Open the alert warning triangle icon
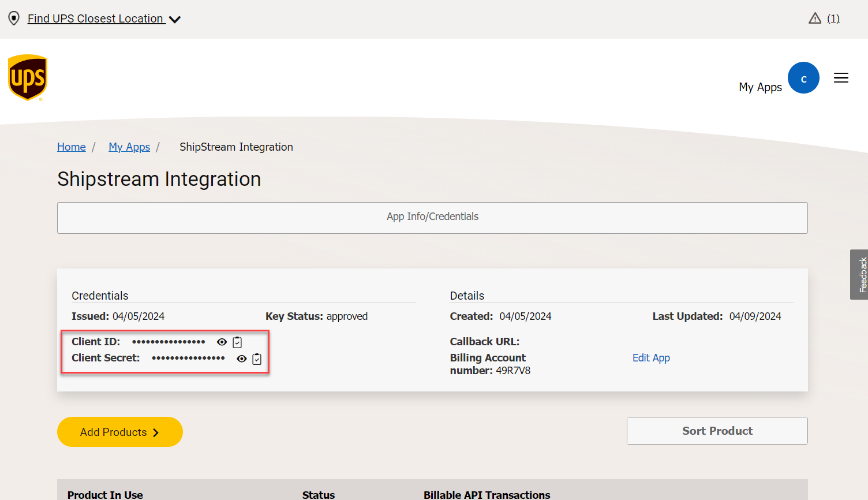 [814, 18]
